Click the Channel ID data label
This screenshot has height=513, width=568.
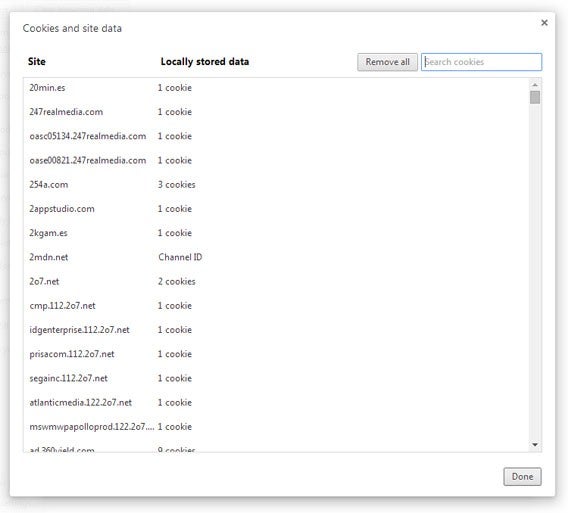tap(180, 257)
